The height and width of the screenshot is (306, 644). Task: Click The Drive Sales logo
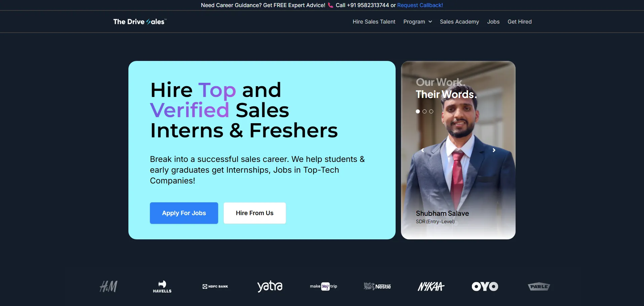pyautogui.click(x=140, y=22)
